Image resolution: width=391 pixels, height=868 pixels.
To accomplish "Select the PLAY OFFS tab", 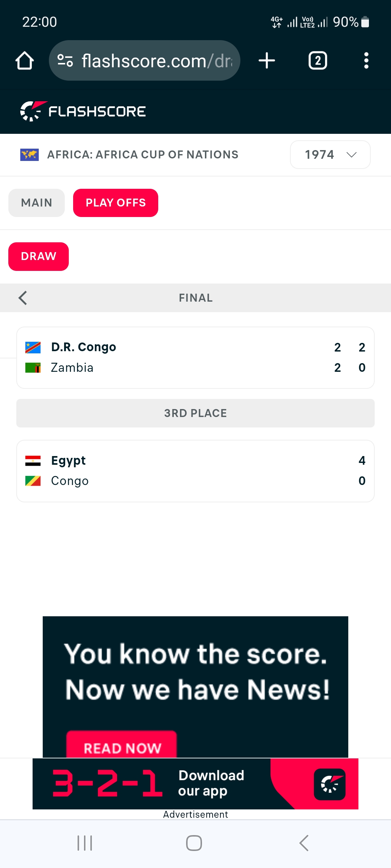I will pos(115,203).
